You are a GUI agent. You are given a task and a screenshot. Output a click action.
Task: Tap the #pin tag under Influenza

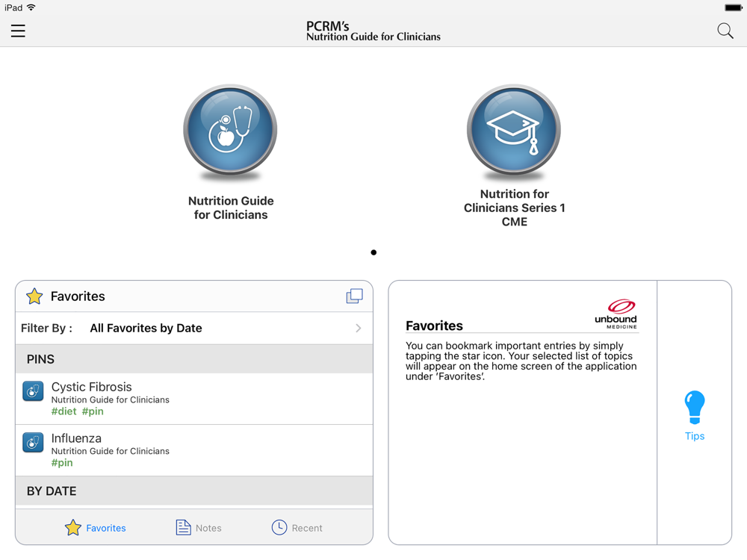click(62, 463)
